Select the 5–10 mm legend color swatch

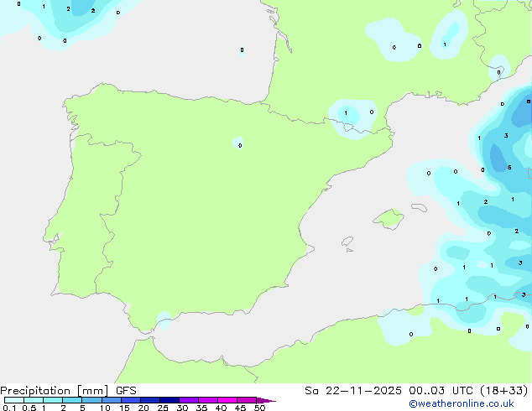[x=91, y=400]
